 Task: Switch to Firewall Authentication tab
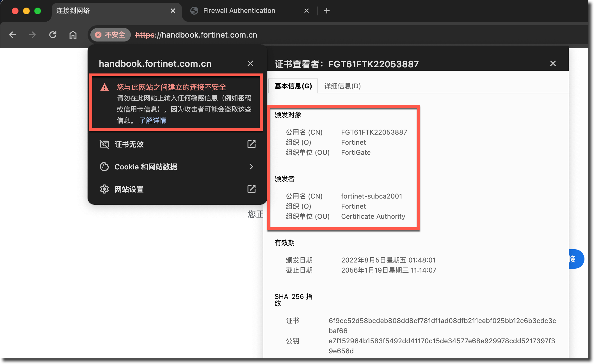239,11
